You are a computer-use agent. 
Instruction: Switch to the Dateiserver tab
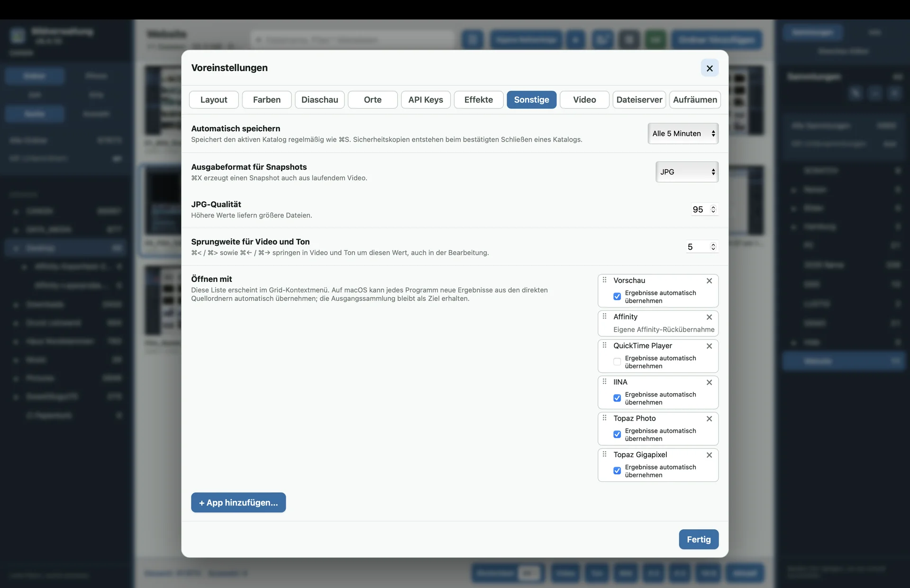pyautogui.click(x=639, y=100)
